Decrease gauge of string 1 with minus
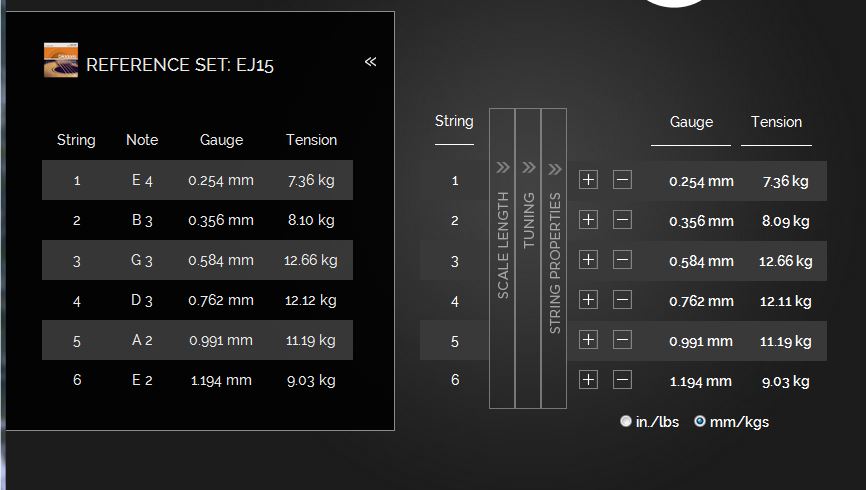Viewport: 866px width, 490px height. [x=622, y=180]
